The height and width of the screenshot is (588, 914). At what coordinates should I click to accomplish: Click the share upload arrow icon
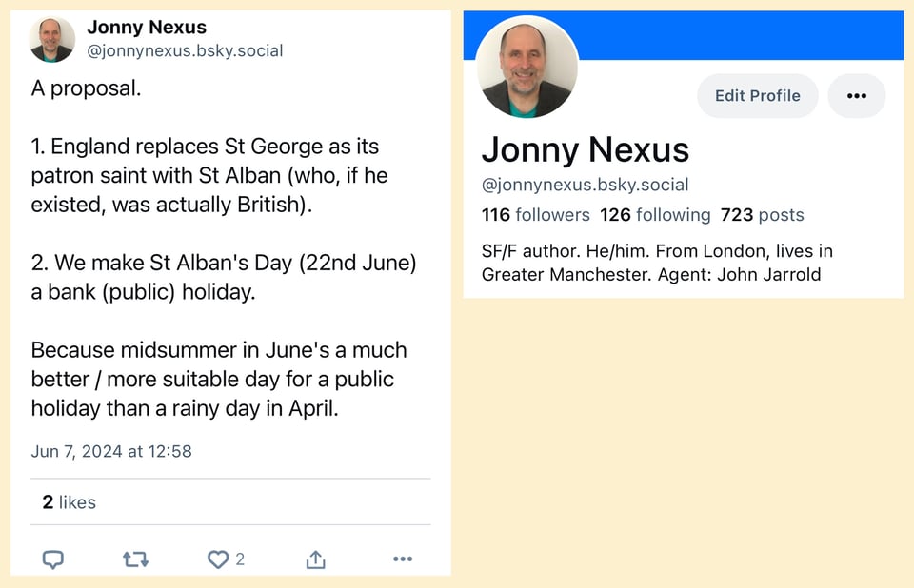click(x=316, y=559)
